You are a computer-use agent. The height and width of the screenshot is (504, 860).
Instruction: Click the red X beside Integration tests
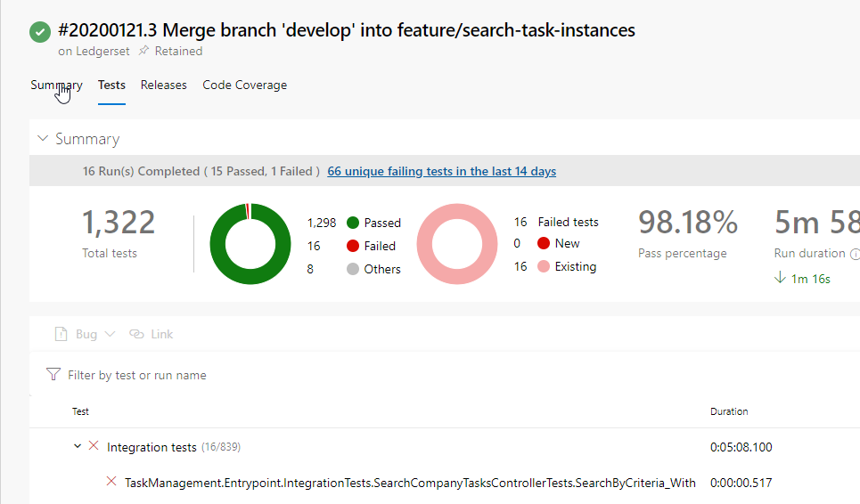[94, 446]
